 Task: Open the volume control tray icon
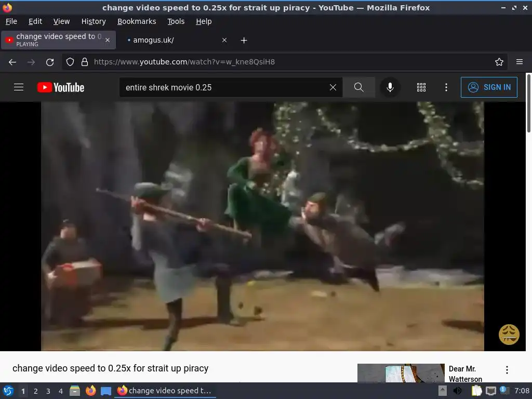click(x=457, y=391)
